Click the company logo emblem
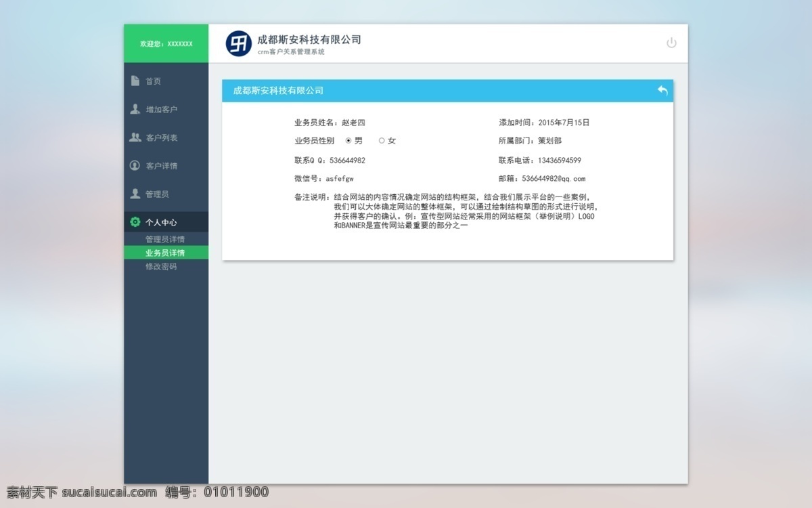 (x=238, y=43)
